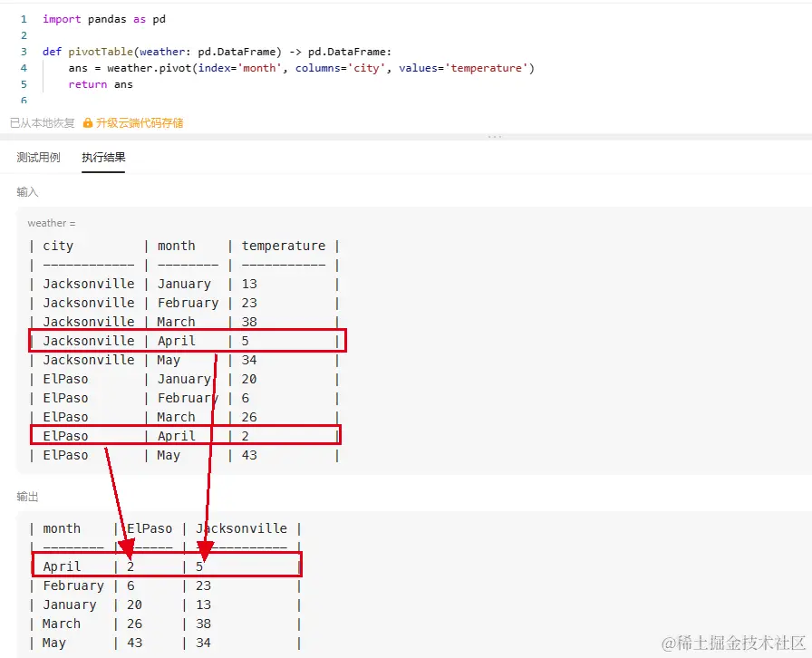Click Jacksonville in the January input row
The height and width of the screenshot is (658, 812).
89,284
